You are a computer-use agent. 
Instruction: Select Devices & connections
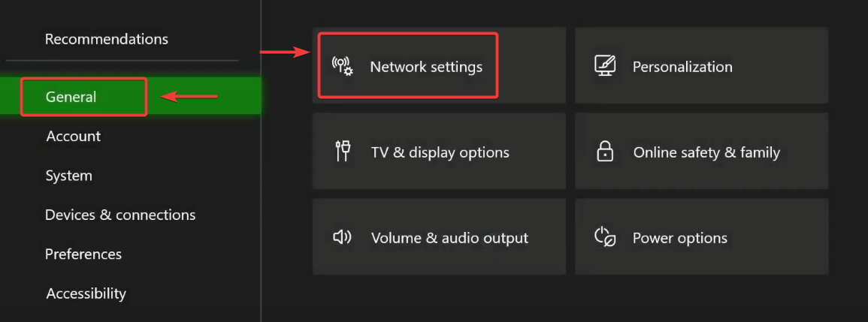point(120,215)
